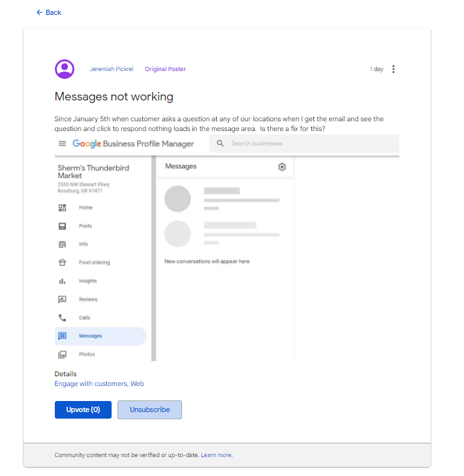The image size is (464, 476).
Task: Click Google Business Profile Manager logo
Action: [x=133, y=143]
